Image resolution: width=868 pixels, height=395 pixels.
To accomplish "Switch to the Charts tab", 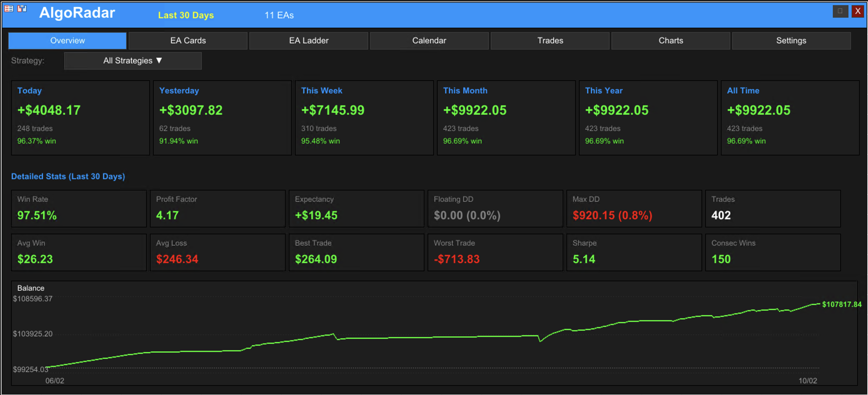I will coord(670,41).
